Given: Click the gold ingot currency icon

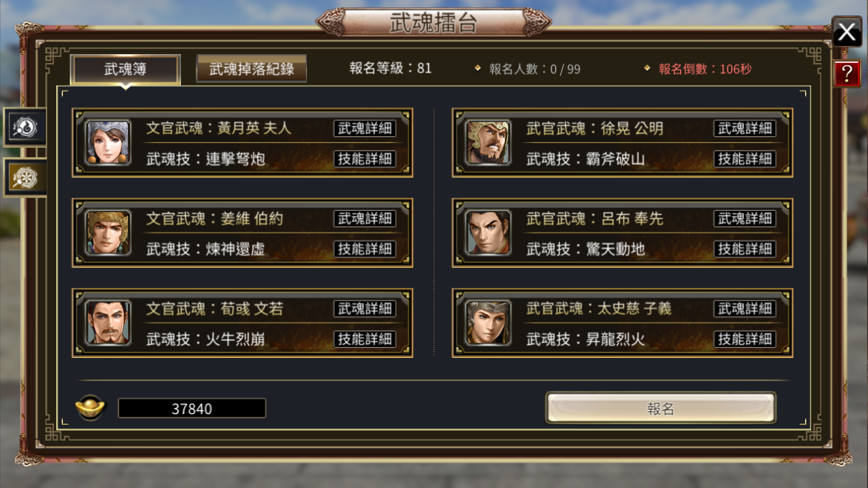Looking at the screenshot, I should (x=90, y=408).
